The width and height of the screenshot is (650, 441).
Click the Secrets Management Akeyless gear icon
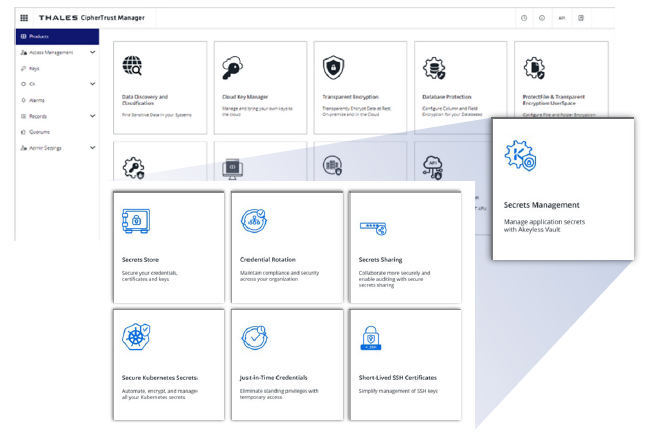click(520, 155)
